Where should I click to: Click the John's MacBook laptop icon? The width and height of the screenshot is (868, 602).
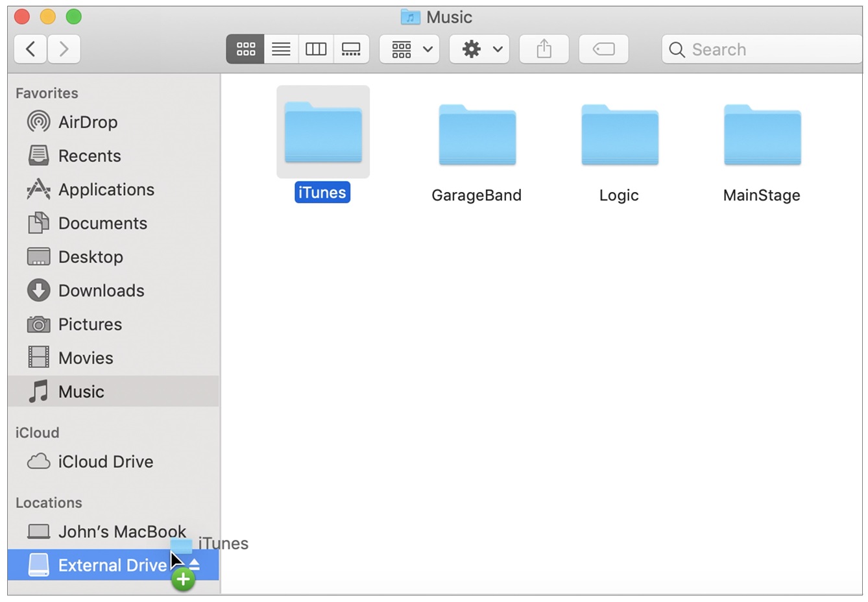click(38, 532)
